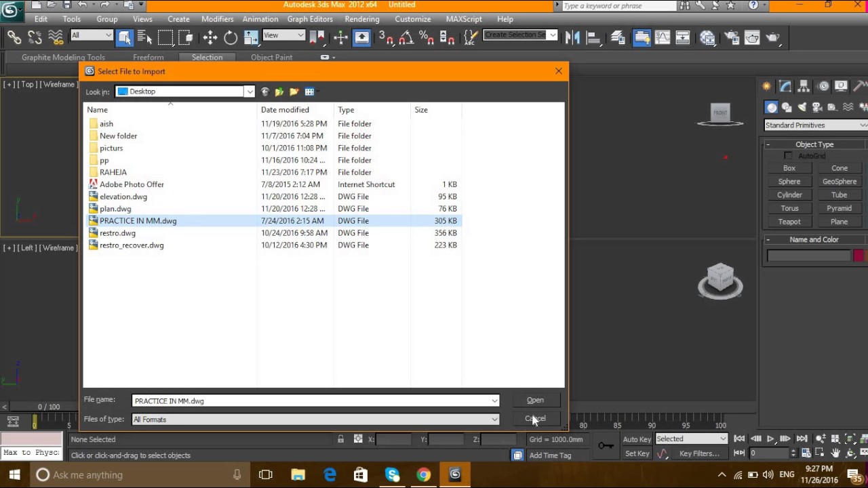Collapse the Object Type rollout
The height and width of the screenshot is (488, 868).
[814, 144]
